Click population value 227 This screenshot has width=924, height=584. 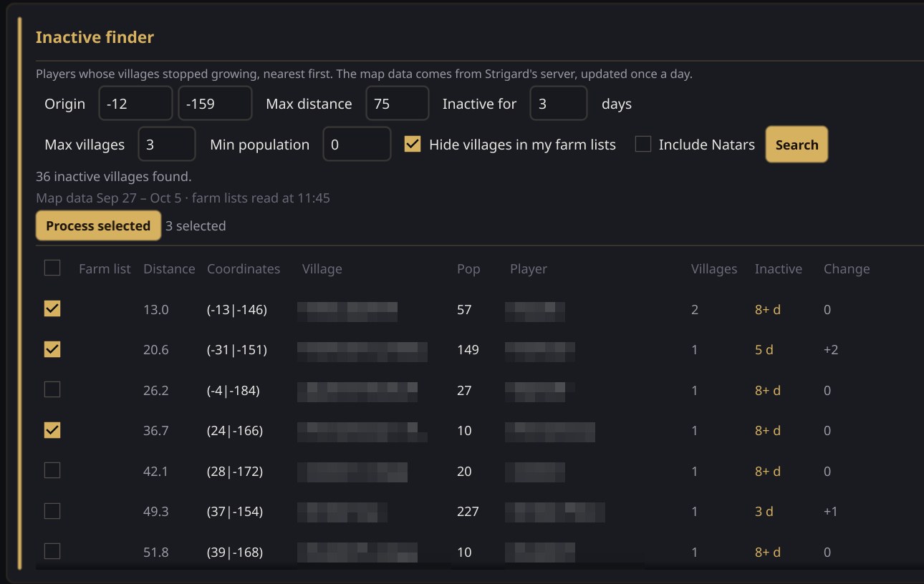[468, 512]
